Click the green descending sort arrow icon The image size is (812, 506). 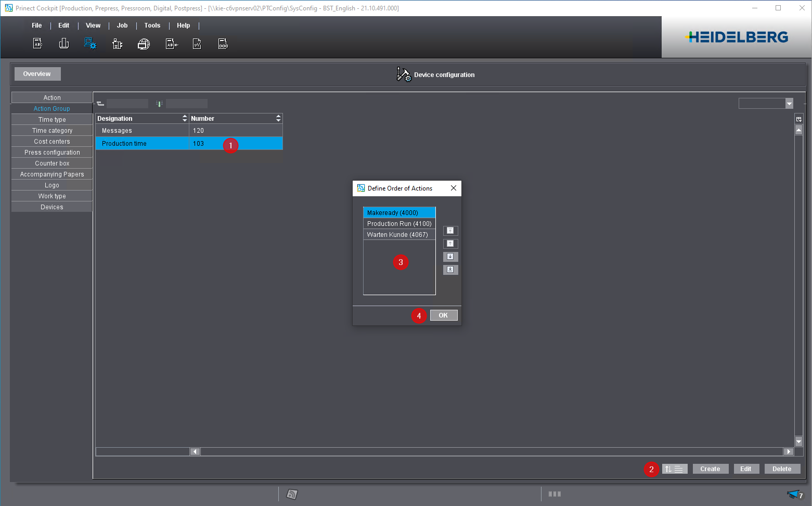click(x=159, y=103)
